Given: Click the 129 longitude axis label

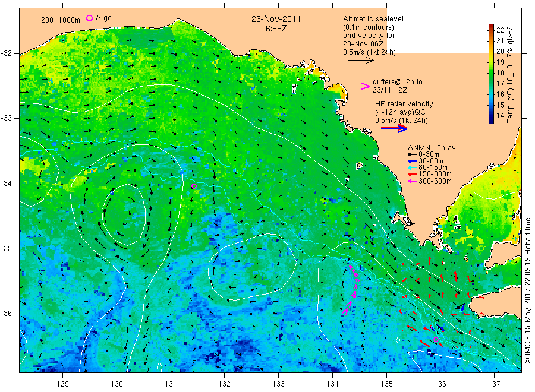Looking at the screenshot, I should tap(63, 384).
